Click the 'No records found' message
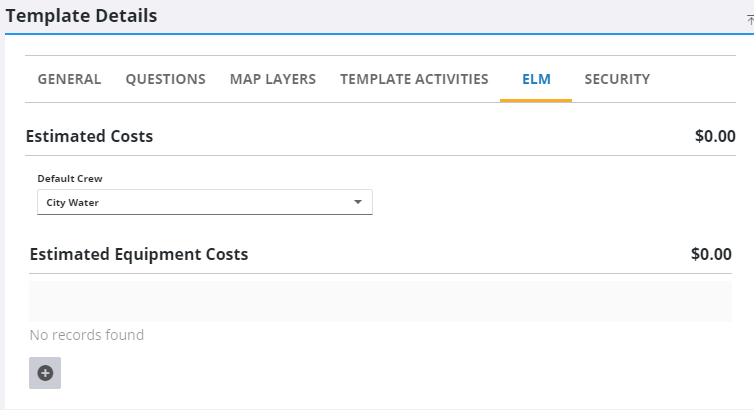 pos(87,335)
